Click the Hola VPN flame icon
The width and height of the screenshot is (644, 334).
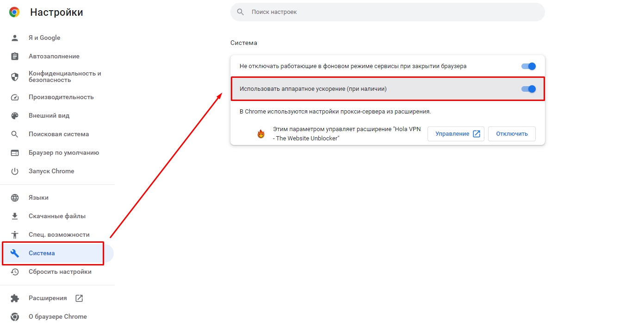point(261,134)
